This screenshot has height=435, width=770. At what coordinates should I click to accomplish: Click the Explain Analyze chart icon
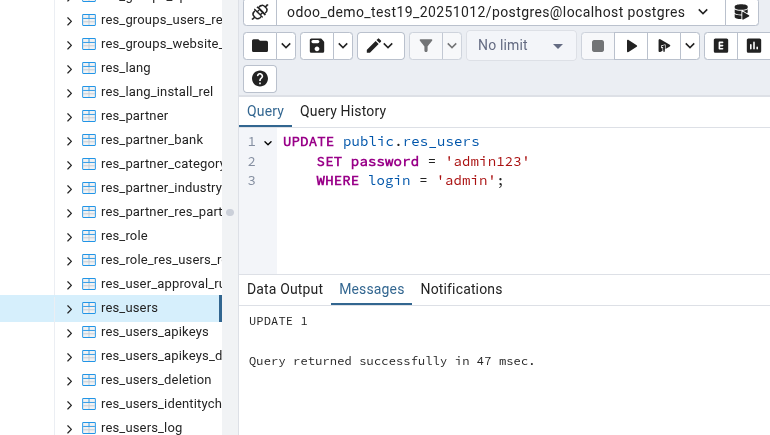coord(752,46)
